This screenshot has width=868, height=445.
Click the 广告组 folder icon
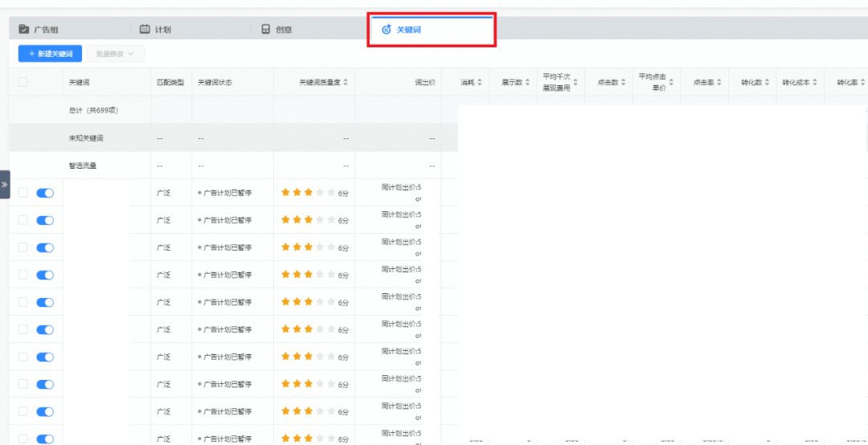(24, 30)
